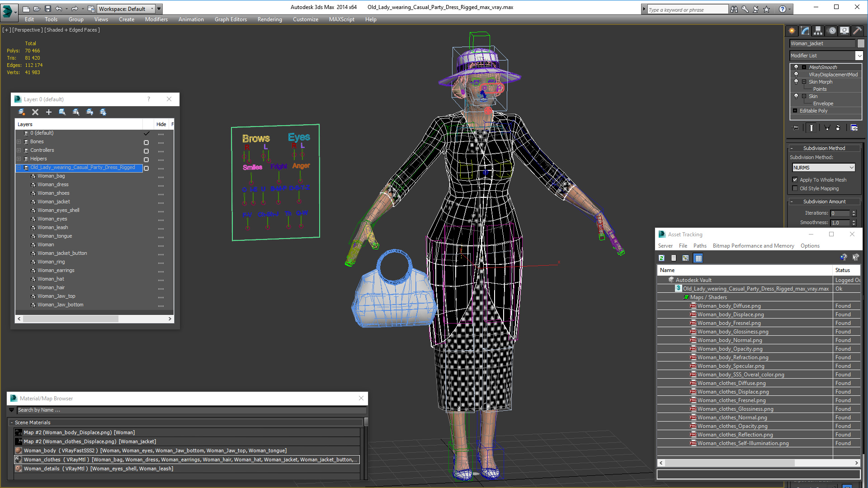Collapse the Skin Morph modifier tree
The height and width of the screenshot is (488, 868).
tap(804, 82)
